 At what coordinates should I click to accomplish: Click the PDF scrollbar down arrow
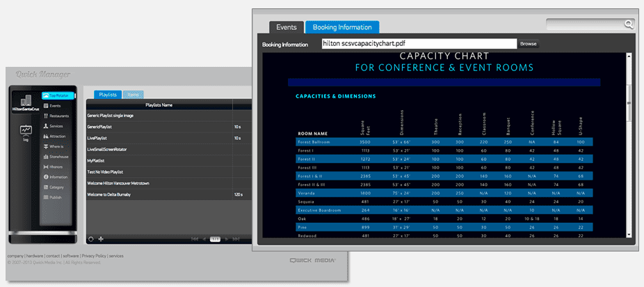(629, 234)
